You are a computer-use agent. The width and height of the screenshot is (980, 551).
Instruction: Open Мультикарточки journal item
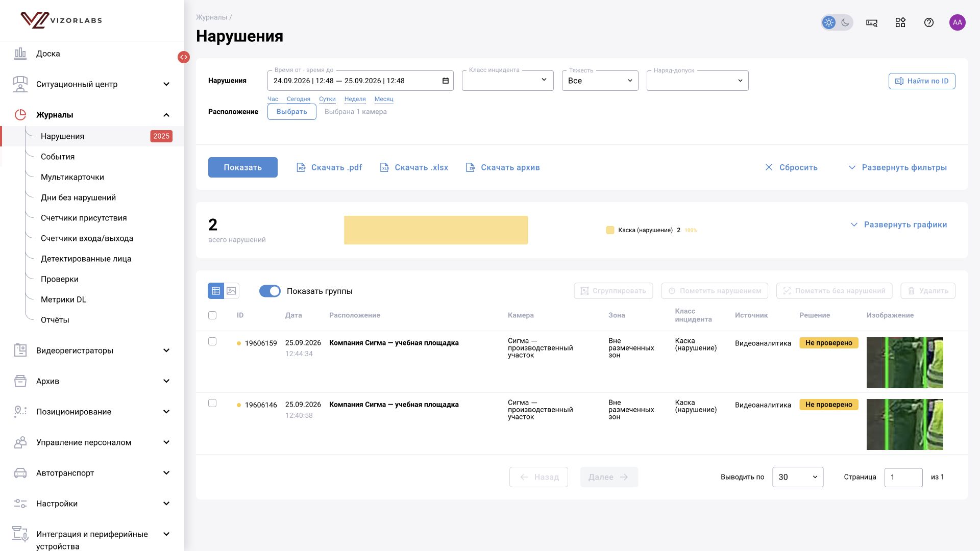click(72, 177)
